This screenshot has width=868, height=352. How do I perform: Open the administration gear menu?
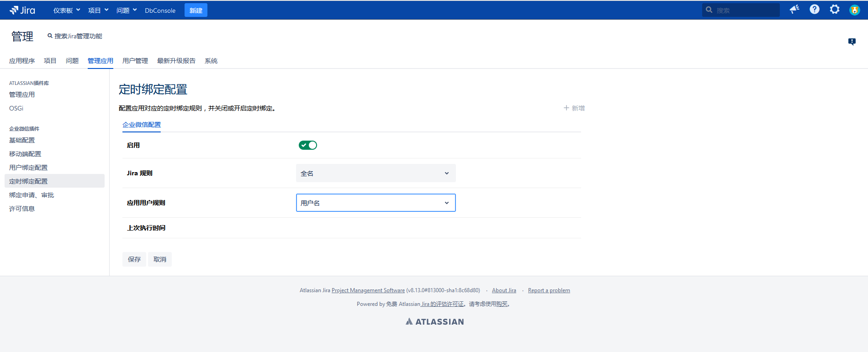pos(834,10)
